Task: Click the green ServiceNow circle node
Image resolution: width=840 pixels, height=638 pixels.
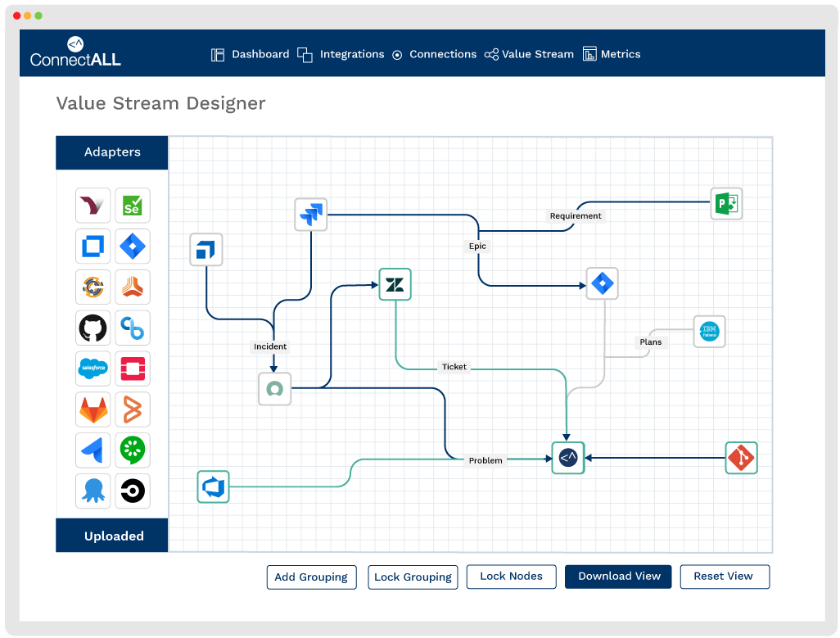Action: [275, 389]
